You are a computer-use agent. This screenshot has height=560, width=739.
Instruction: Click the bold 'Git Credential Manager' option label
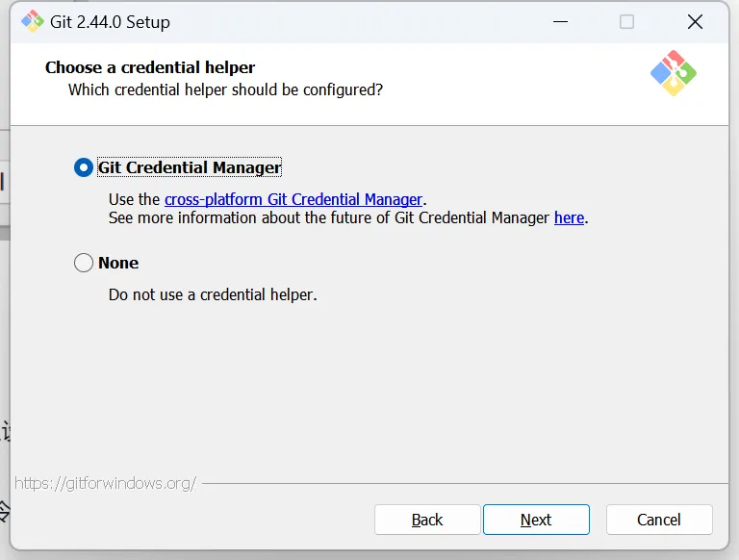click(190, 167)
